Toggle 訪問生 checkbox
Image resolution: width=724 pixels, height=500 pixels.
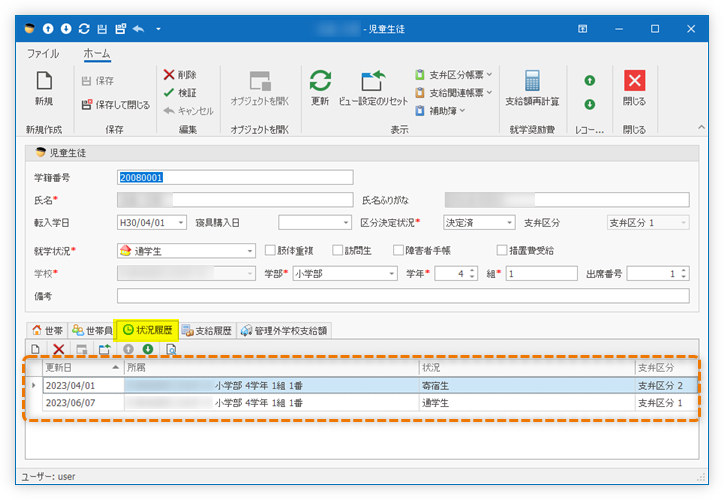(338, 250)
